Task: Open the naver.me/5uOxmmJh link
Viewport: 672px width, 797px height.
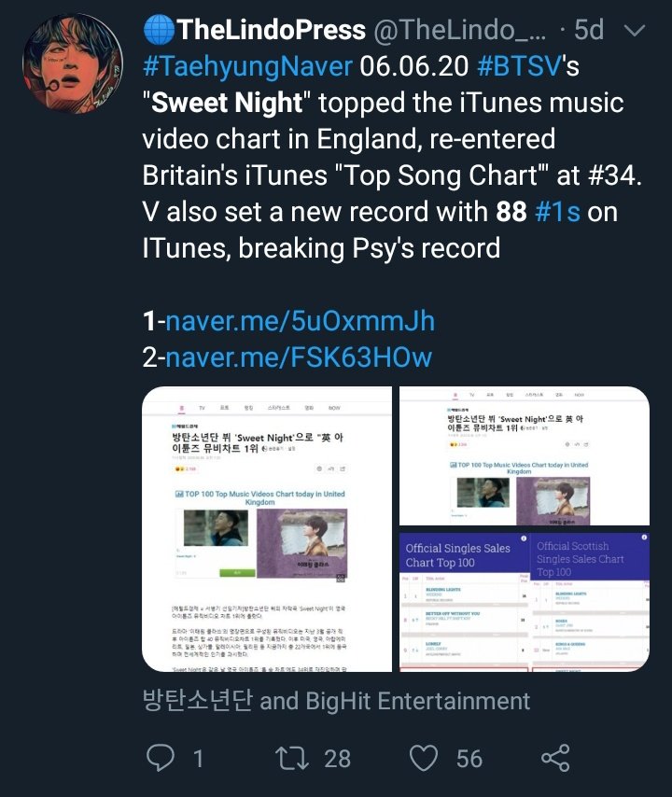Action: [x=301, y=321]
